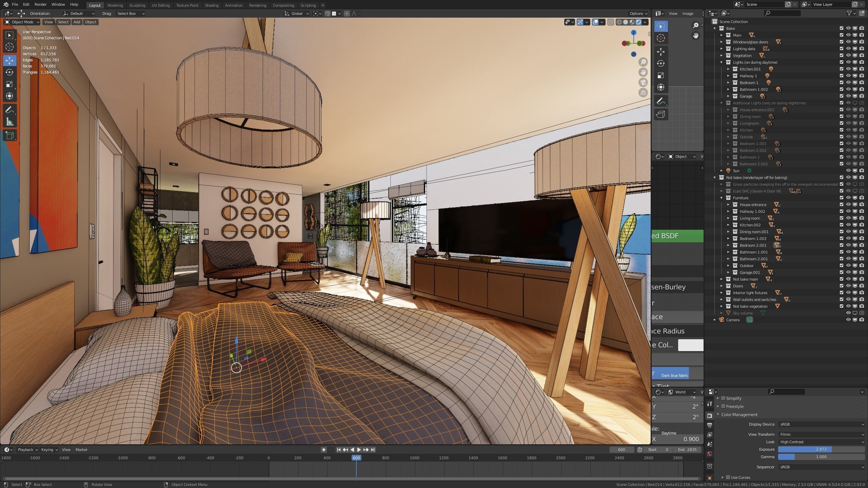The image size is (868, 488).
Task: Open the Render properties tab icon
Action: [710, 415]
